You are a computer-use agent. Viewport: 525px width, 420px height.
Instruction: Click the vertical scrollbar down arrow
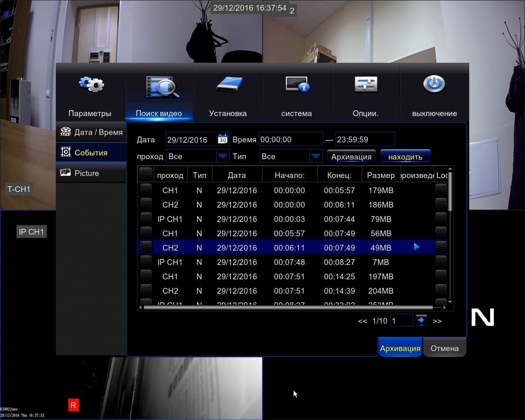click(450, 301)
